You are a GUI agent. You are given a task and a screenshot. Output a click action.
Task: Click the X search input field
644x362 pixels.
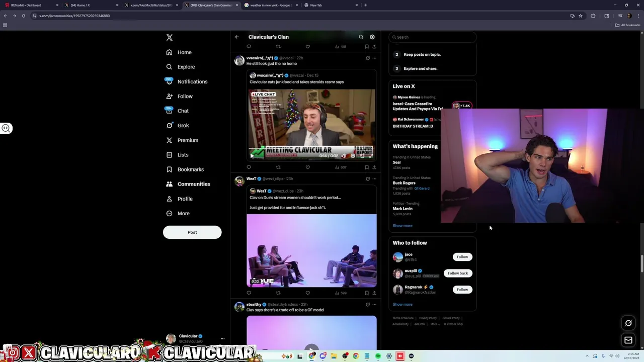coord(432,37)
